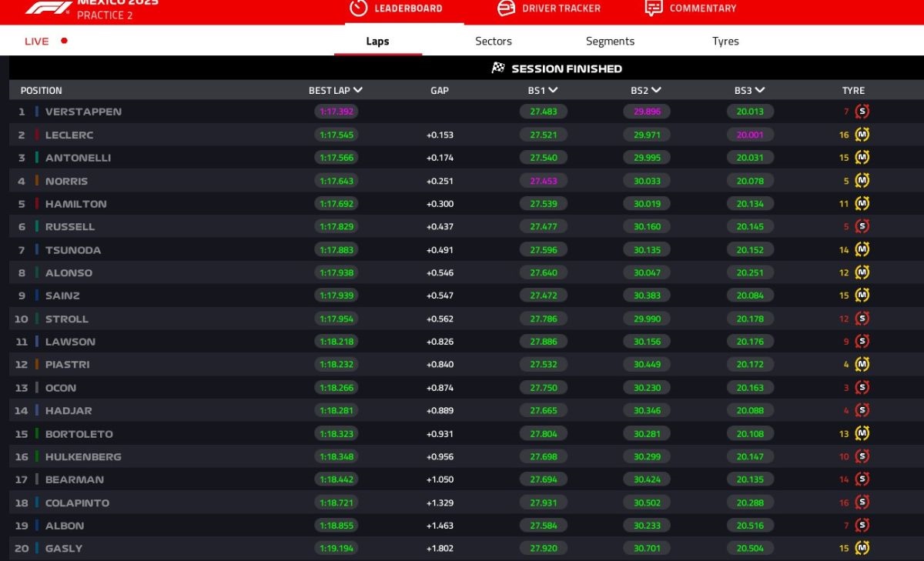Open driver Norris row name

(x=66, y=182)
